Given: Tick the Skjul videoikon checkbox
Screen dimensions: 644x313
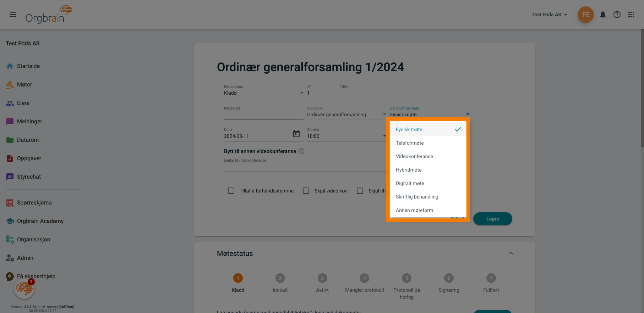Looking at the screenshot, I should click(x=306, y=191).
